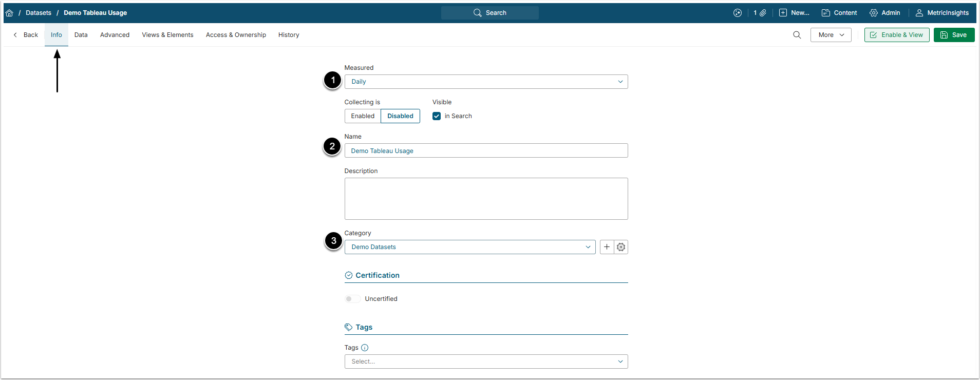Open the More dropdown menu

(831, 35)
